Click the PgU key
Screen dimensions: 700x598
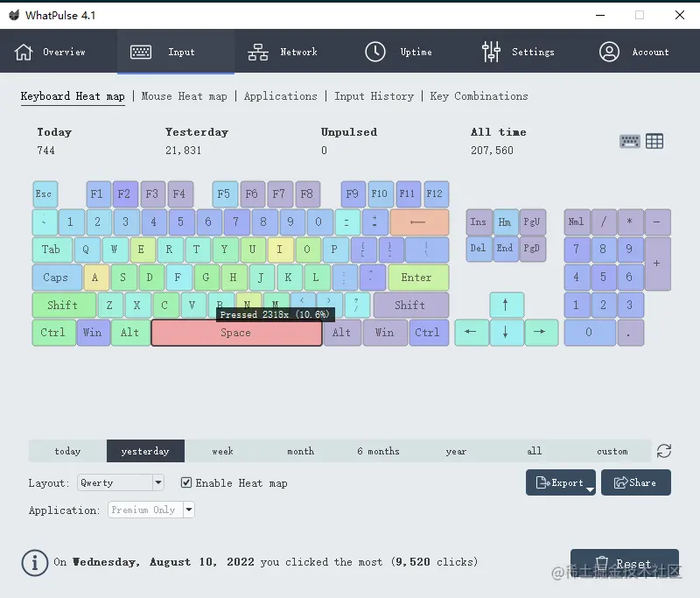pos(533,222)
